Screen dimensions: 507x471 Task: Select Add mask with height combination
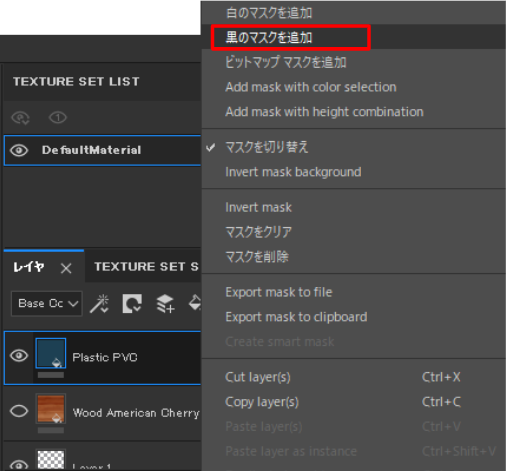click(x=354, y=112)
